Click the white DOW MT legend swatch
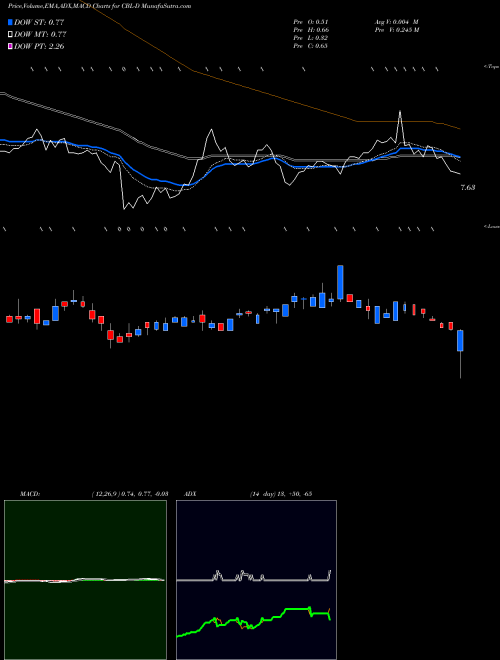 click(10, 35)
